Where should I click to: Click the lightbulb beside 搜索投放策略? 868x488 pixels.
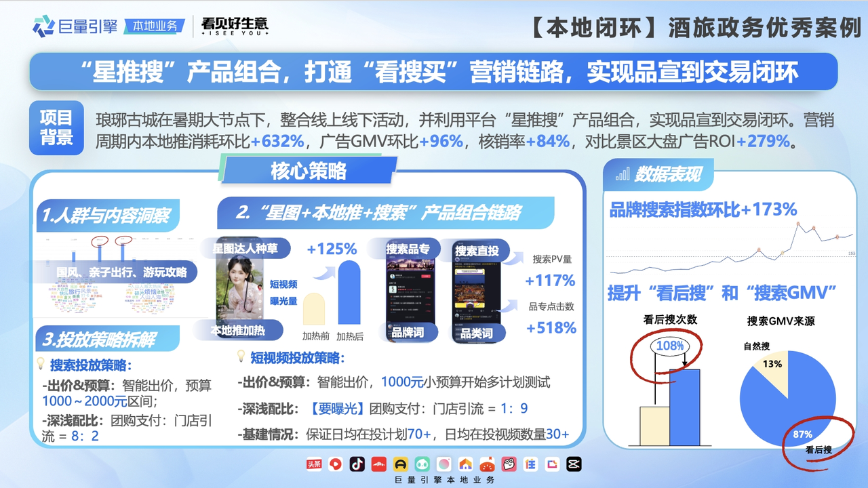click(x=41, y=364)
